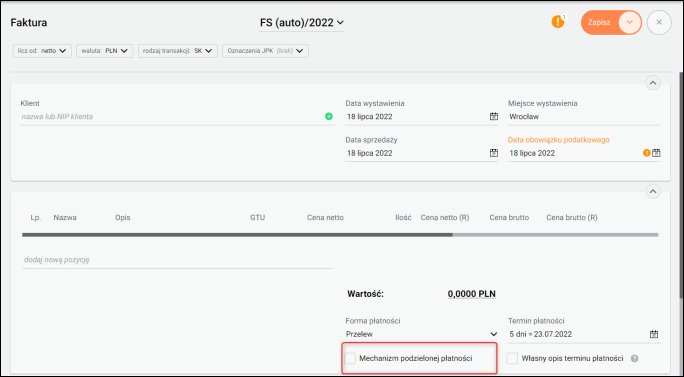Click the Opis column header
Image resolution: width=684 pixels, height=377 pixels.
tap(123, 217)
